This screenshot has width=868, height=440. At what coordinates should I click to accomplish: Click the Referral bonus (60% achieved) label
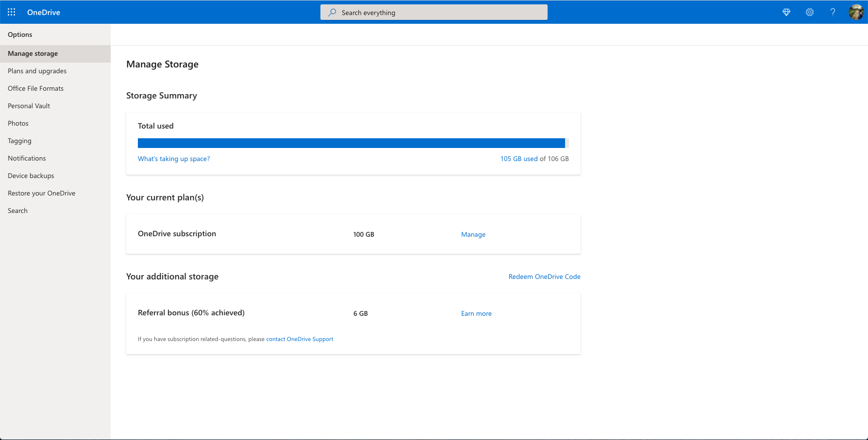pyautogui.click(x=191, y=313)
